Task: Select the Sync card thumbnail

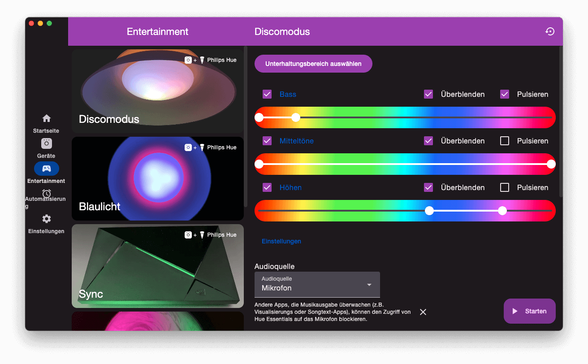Action: point(158,266)
